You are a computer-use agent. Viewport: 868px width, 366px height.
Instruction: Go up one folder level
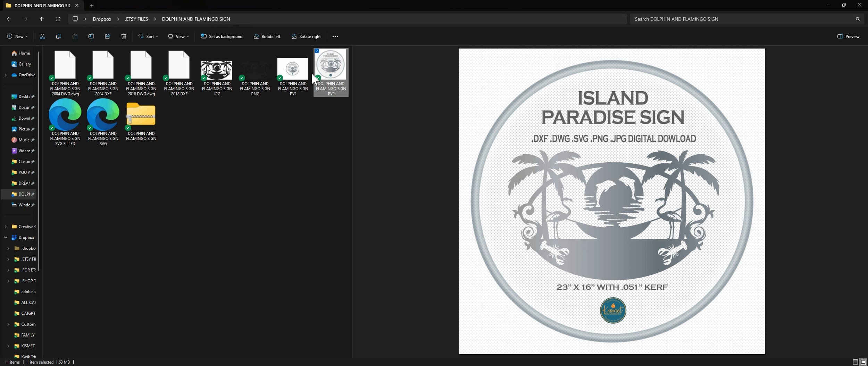[42, 19]
